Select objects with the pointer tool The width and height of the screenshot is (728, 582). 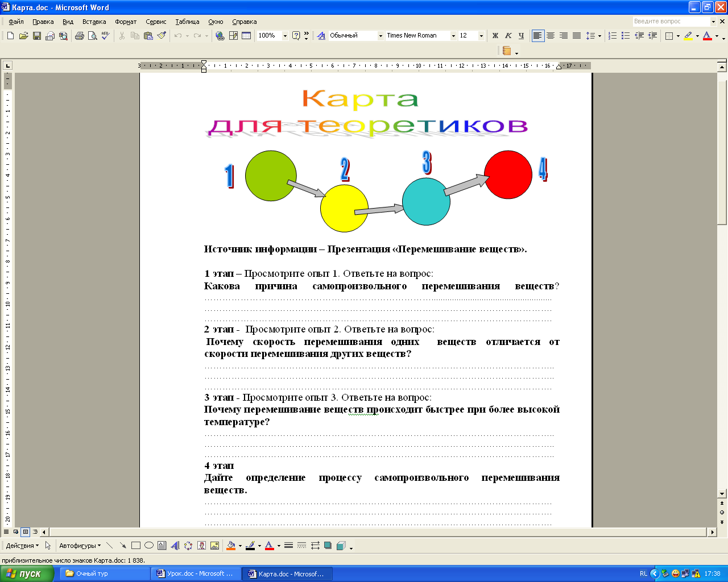[48, 546]
